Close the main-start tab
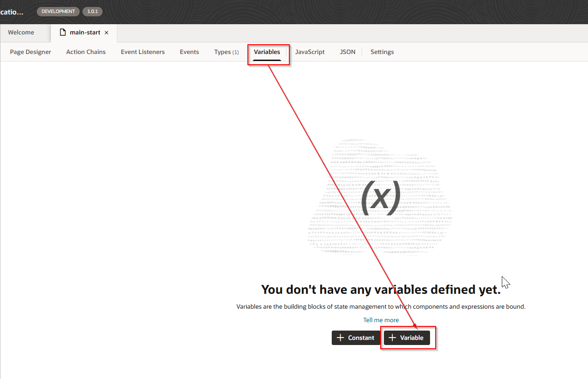Image resolution: width=588 pixels, height=379 pixels. click(106, 33)
